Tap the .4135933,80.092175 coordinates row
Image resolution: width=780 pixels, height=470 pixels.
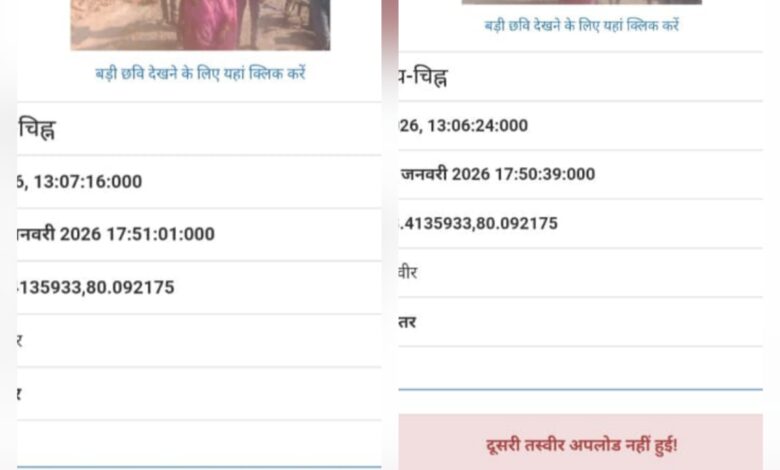click(x=581, y=223)
